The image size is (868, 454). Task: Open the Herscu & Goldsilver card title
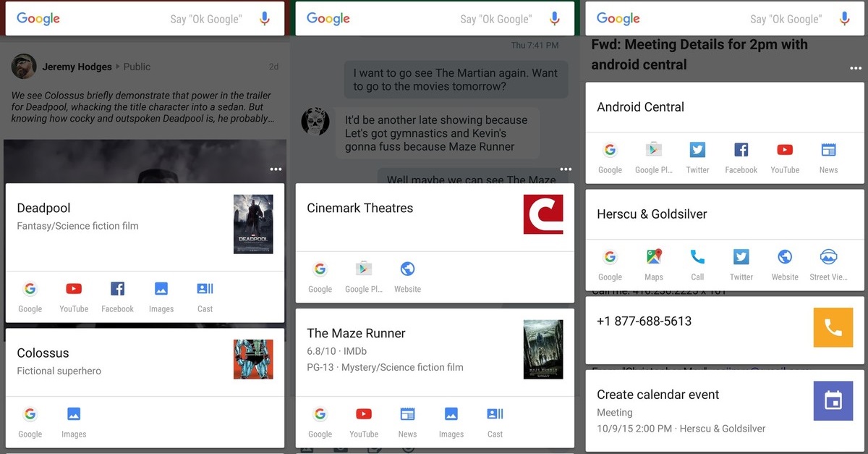(652, 214)
